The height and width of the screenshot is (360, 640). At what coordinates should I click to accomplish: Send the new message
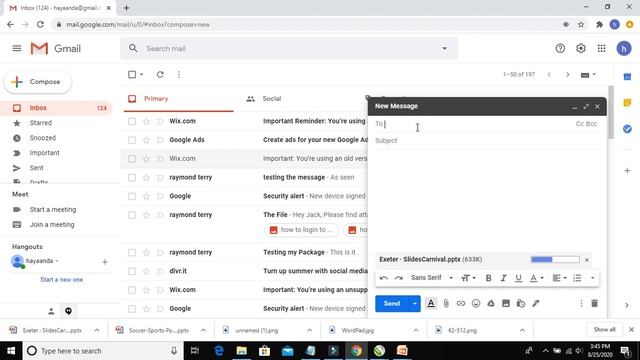coord(392,304)
